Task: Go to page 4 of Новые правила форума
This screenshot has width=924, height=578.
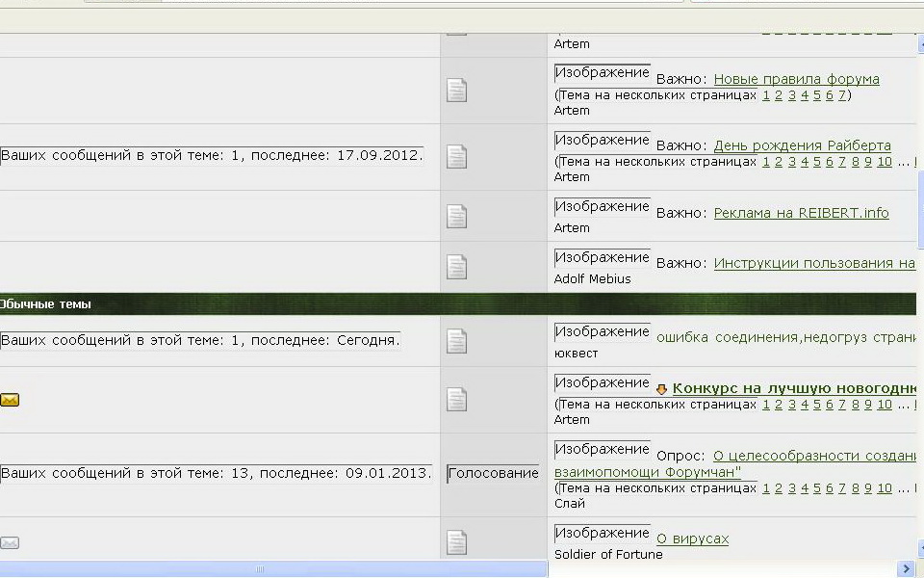Action: click(x=805, y=95)
